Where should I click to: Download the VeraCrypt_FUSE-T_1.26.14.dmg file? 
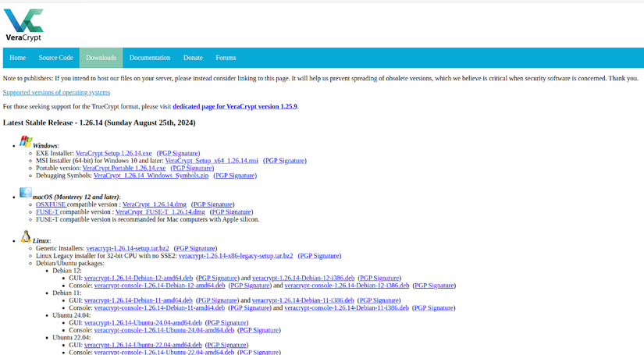(x=160, y=211)
